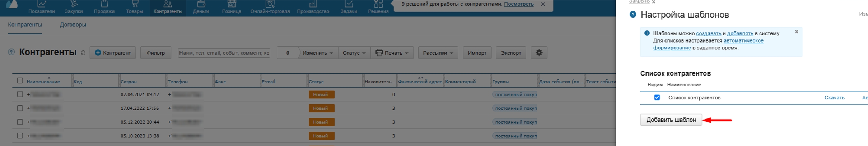Open the Показатели section icon

tap(42, 4)
